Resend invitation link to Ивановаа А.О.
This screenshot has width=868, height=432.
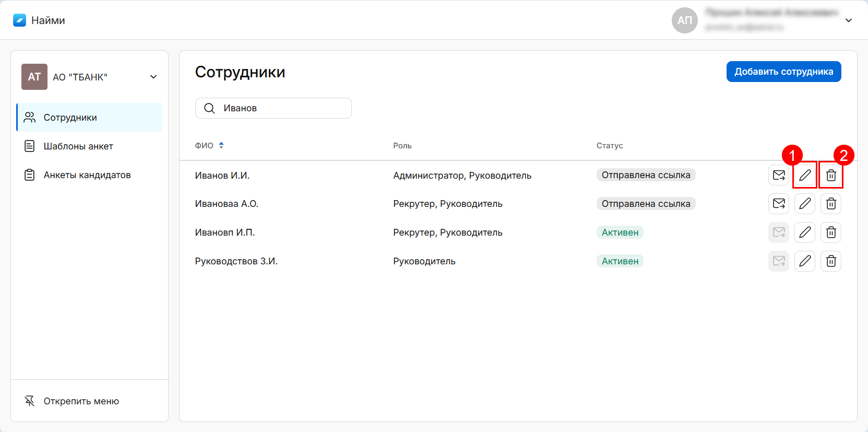(x=779, y=204)
